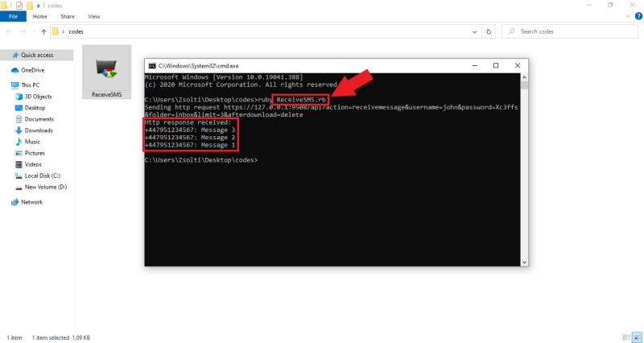Open Pictures in navigation pane

click(35, 153)
